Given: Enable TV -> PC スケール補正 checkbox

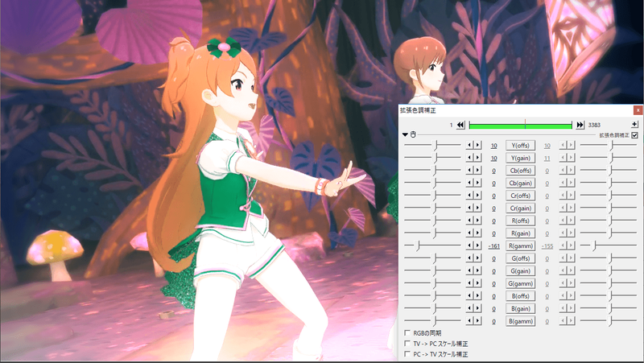Looking at the screenshot, I should [x=407, y=344].
